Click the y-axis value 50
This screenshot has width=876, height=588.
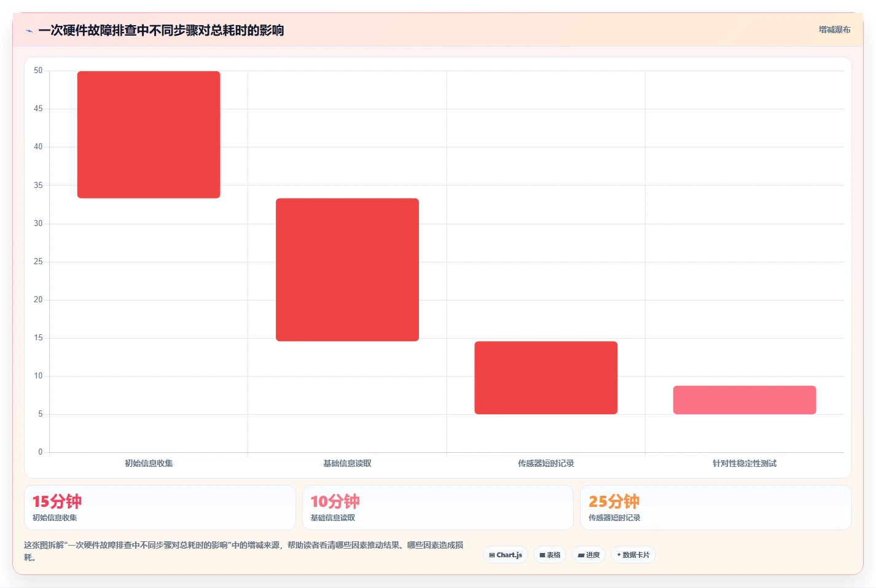(x=38, y=71)
